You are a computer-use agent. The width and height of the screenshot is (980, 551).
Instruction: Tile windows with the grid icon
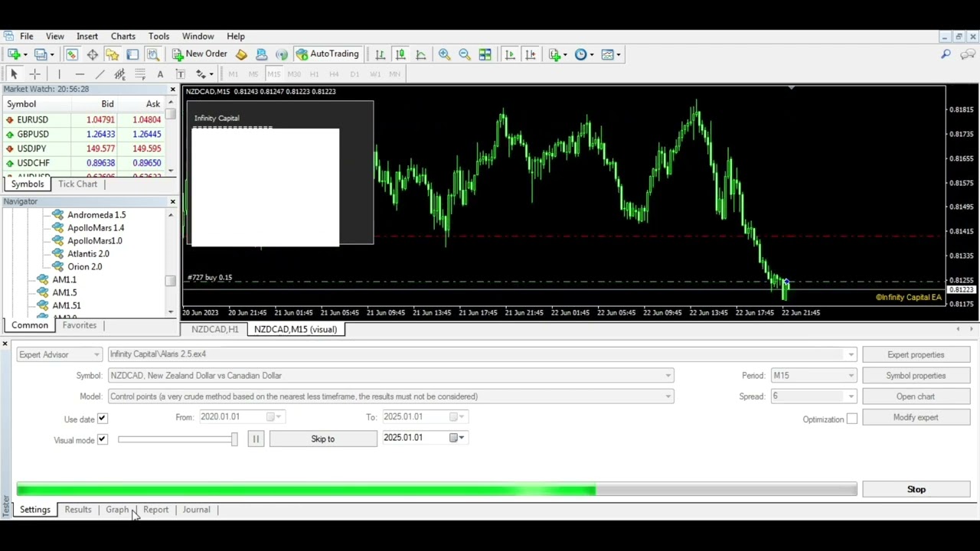pos(485,54)
